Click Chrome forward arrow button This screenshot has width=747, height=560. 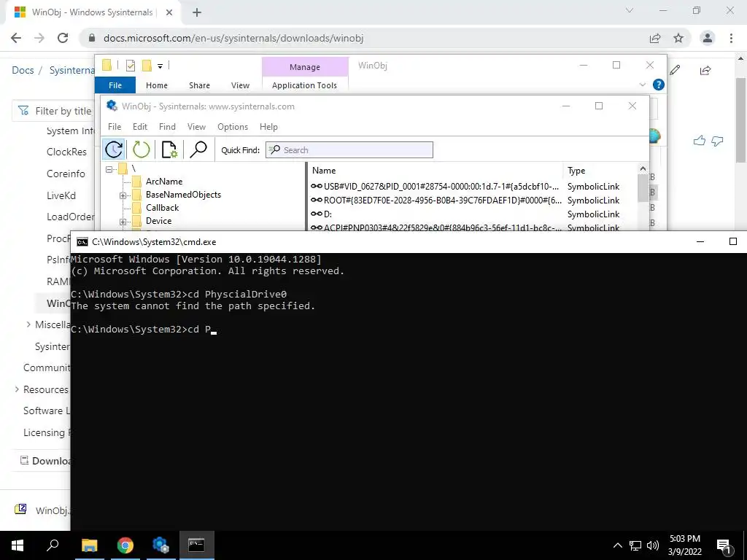tap(39, 38)
